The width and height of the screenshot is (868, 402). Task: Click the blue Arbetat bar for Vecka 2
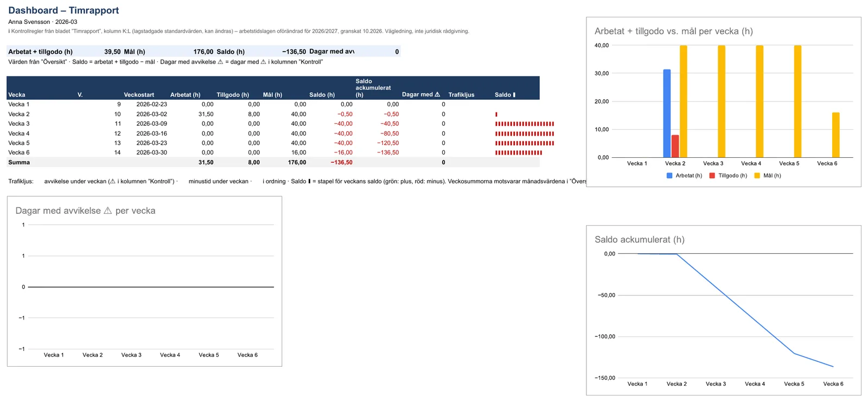pyautogui.click(x=667, y=113)
